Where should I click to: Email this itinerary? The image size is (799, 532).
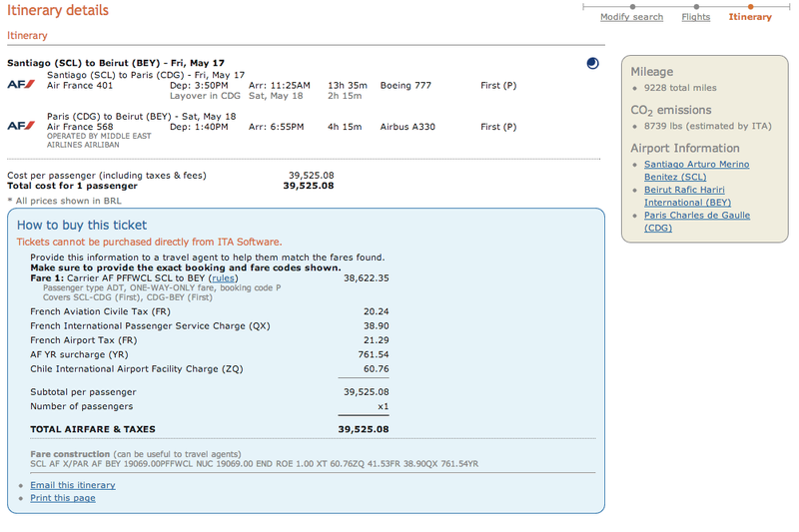pyautogui.click(x=72, y=485)
